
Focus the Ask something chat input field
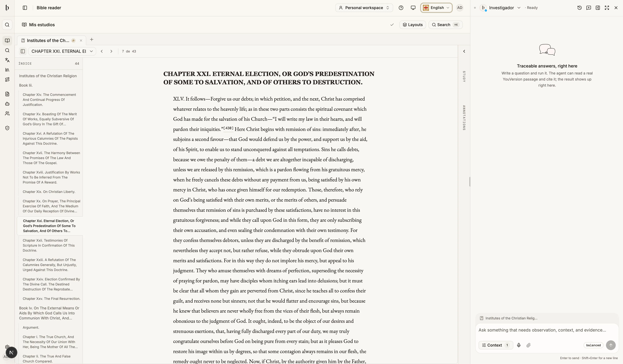(547, 330)
